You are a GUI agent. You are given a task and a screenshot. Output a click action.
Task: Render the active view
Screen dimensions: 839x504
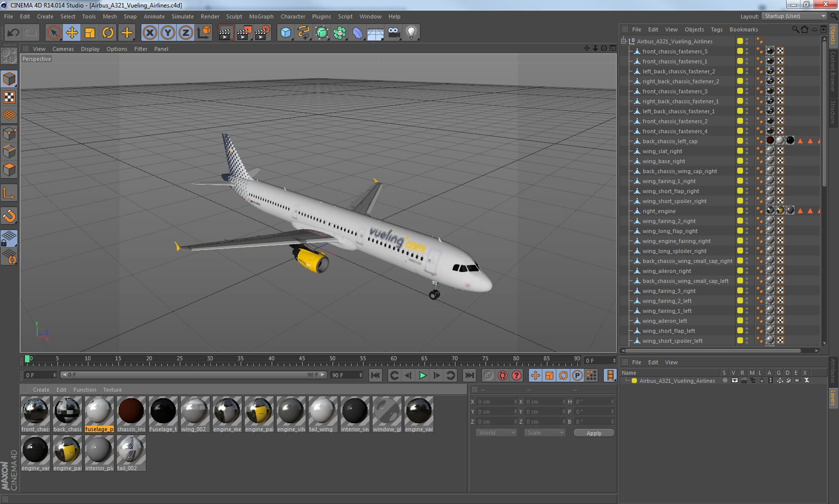point(226,33)
